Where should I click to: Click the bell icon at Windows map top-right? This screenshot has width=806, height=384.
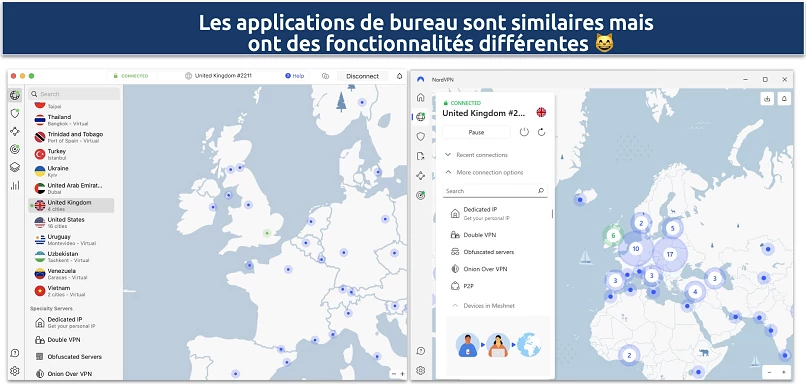point(784,99)
